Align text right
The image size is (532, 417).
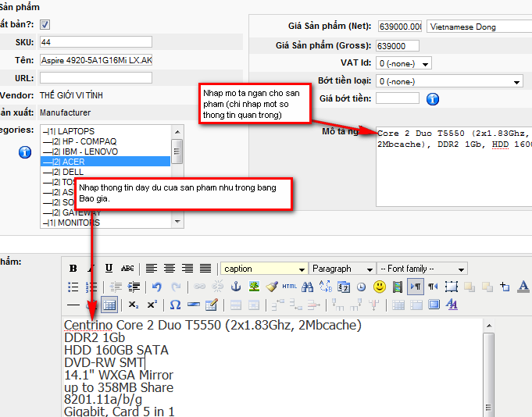[x=187, y=269]
